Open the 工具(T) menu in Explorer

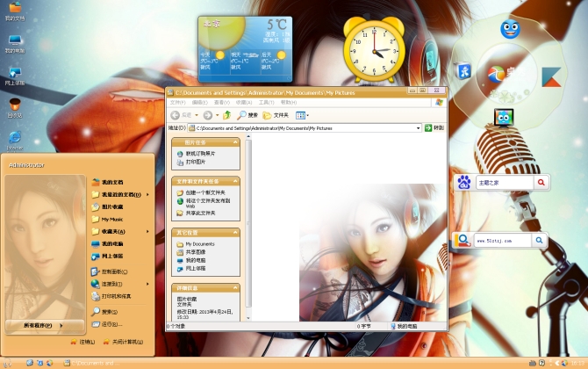(266, 102)
